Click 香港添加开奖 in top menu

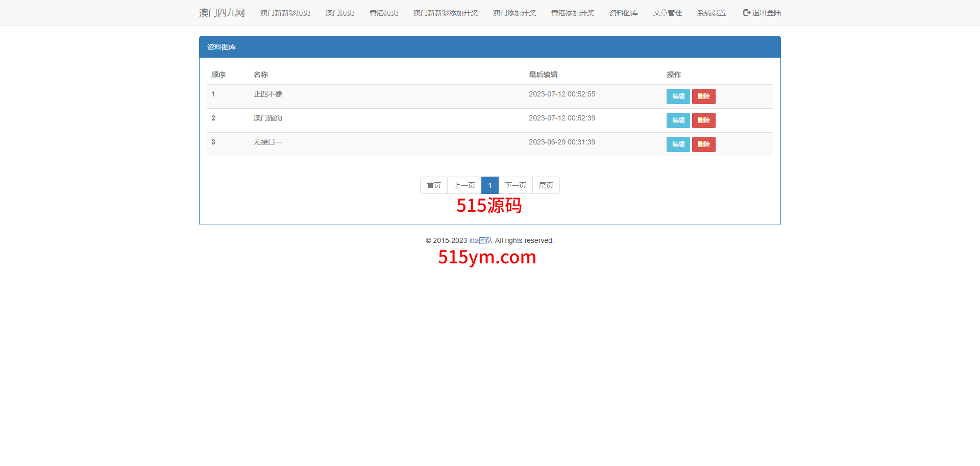(x=572, y=13)
